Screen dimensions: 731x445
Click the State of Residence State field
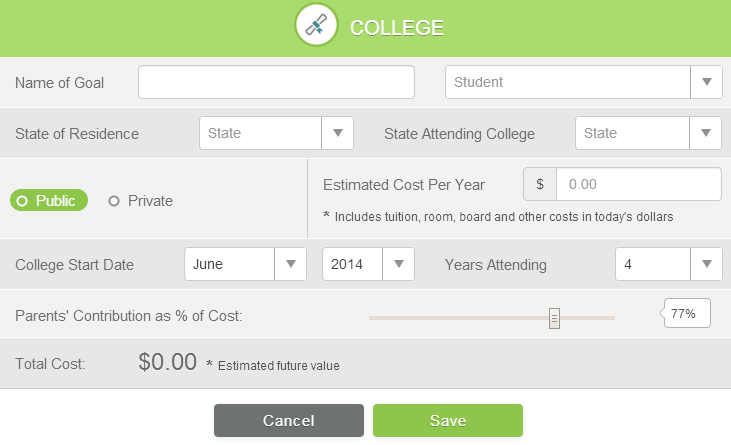261,133
